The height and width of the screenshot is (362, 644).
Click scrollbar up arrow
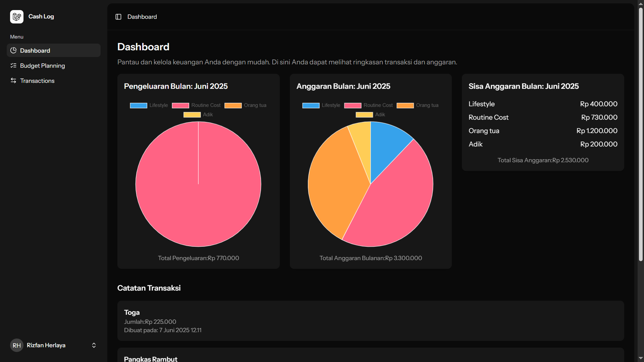pos(641,3)
